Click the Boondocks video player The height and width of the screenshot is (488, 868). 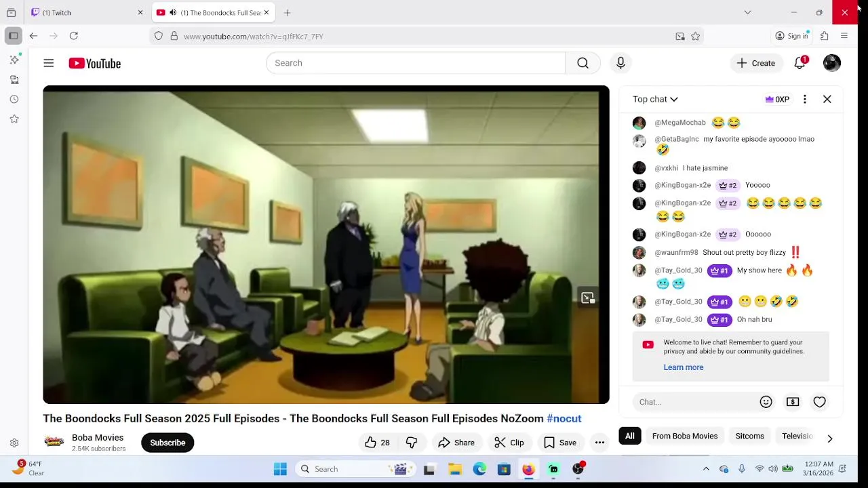point(326,245)
